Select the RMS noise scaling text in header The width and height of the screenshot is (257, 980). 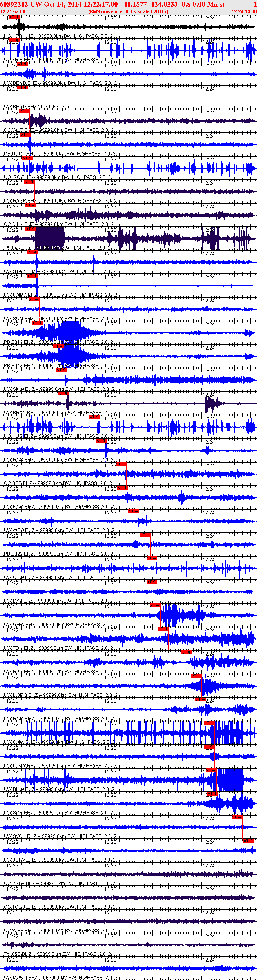point(128,12)
